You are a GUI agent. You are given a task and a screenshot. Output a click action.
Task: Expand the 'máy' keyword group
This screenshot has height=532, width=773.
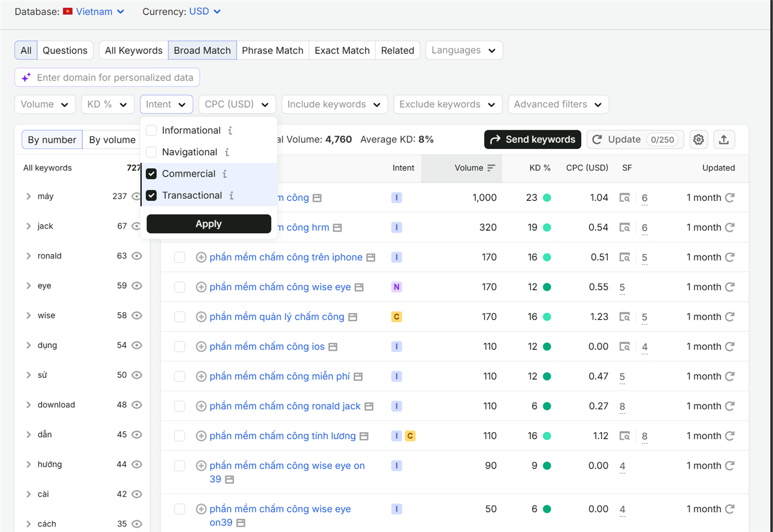(29, 196)
